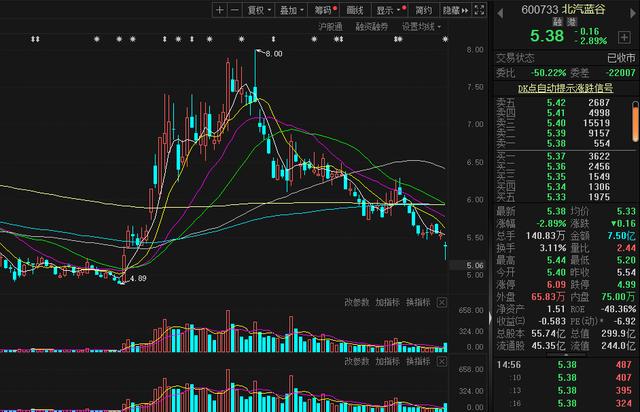The height and width of the screenshot is (412, 640).
Task: Click 加指标 on second volume indicator
Action: pos(387,362)
